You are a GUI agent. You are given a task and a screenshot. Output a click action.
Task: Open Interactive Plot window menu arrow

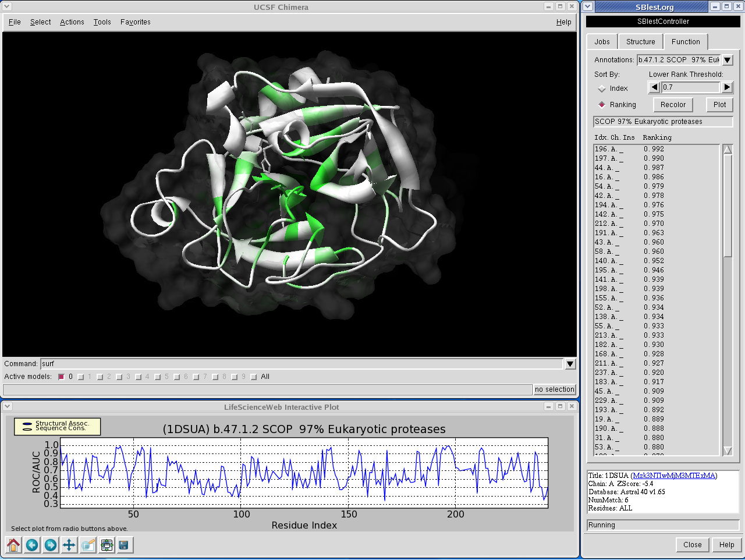pos(8,406)
